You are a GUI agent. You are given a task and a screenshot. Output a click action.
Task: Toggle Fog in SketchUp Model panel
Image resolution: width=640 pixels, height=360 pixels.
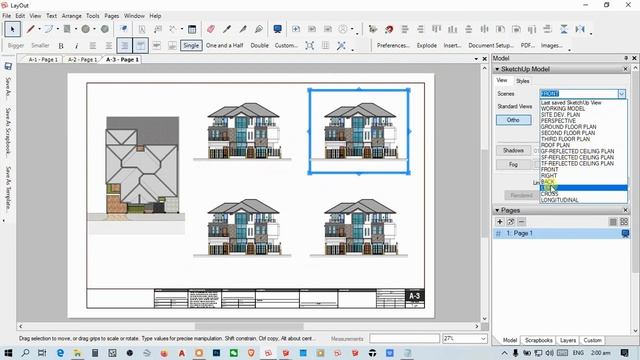(513, 164)
